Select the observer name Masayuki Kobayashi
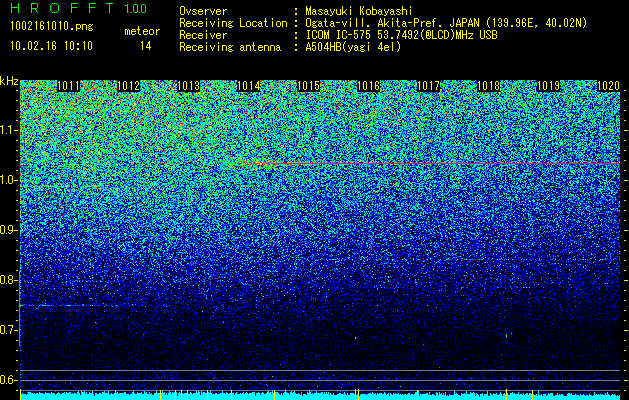Viewport: 629px width, 400px height. pos(359,11)
